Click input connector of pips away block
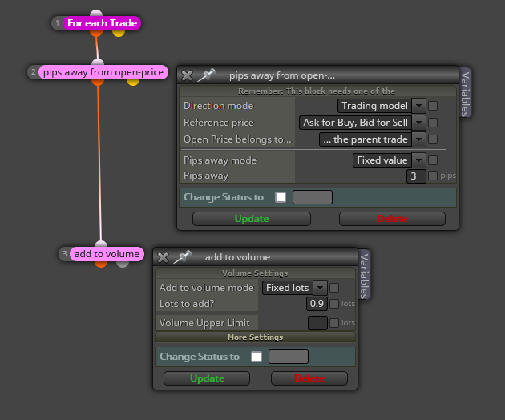 click(98, 63)
